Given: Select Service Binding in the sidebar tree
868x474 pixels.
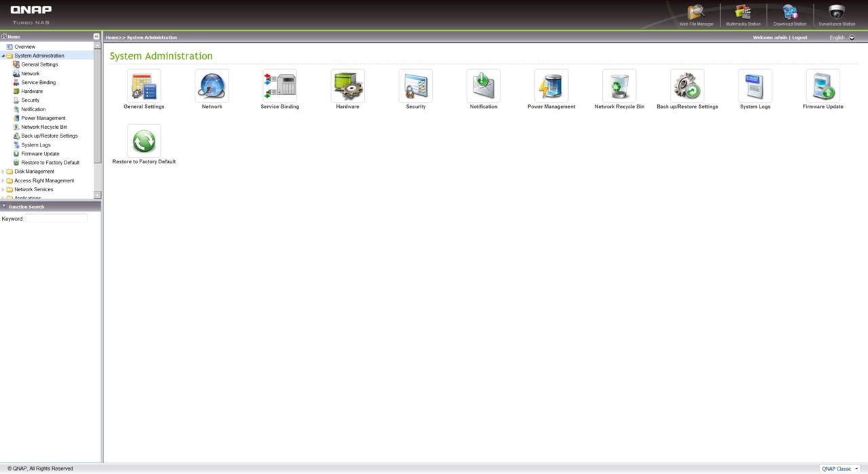Looking at the screenshot, I should 39,82.
